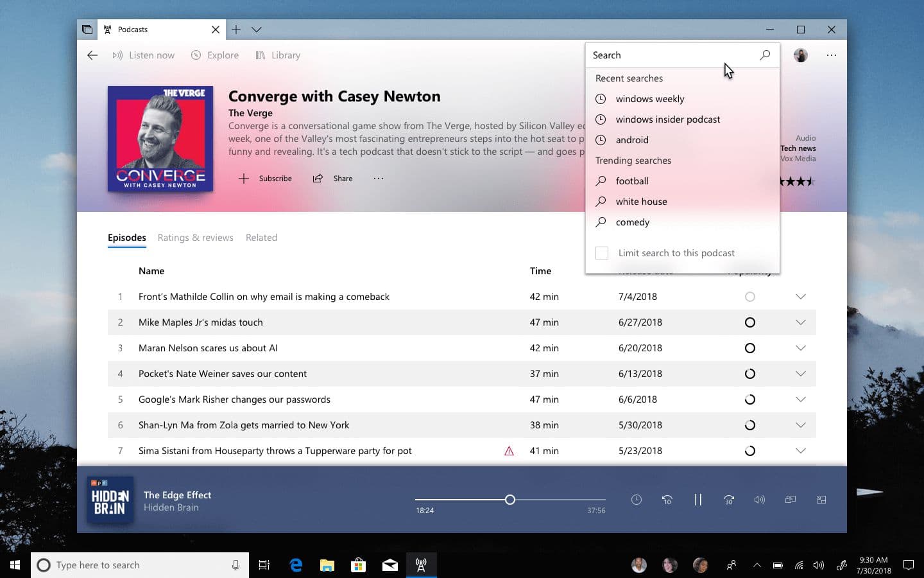Click the popularity circle for 5/23/2018 episode
The image size is (924, 578).
[x=750, y=451]
